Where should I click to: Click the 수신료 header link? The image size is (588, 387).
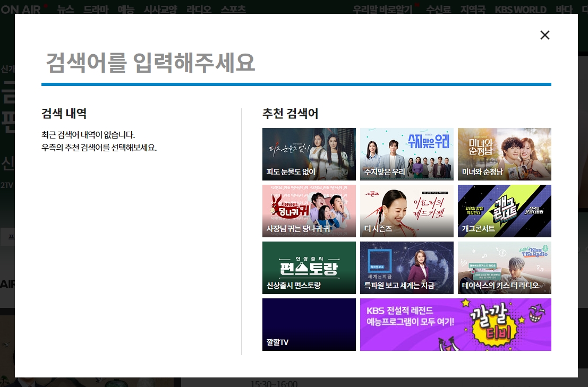438,9
